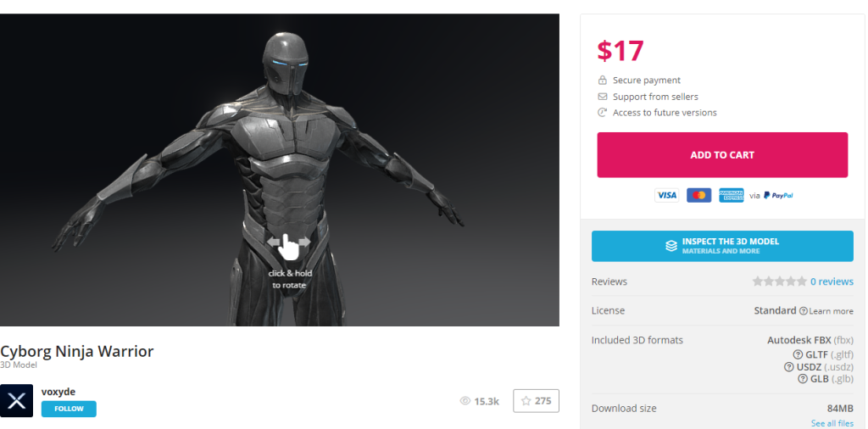Click the PayPal logo
The width and height of the screenshot is (868, 429).
tap(778, 195)
